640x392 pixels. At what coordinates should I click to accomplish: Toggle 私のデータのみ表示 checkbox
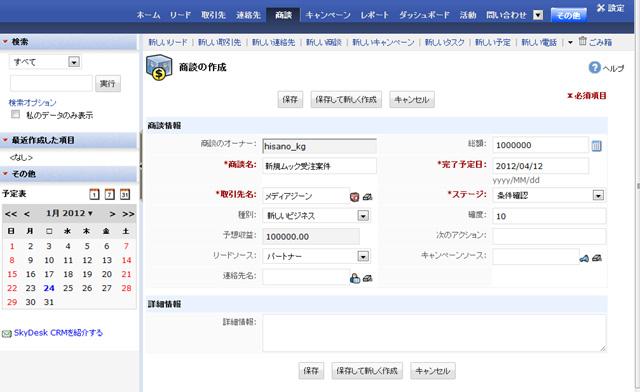(16, 114)
